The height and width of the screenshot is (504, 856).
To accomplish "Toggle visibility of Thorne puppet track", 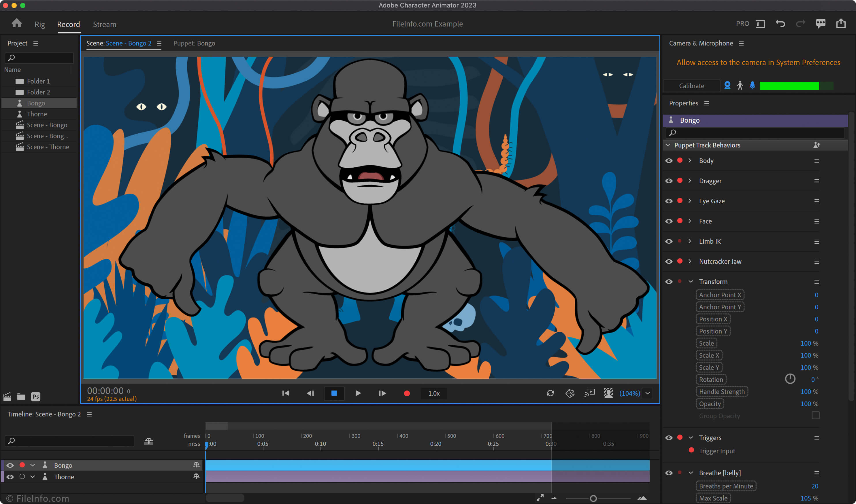I will coord(10,477).
